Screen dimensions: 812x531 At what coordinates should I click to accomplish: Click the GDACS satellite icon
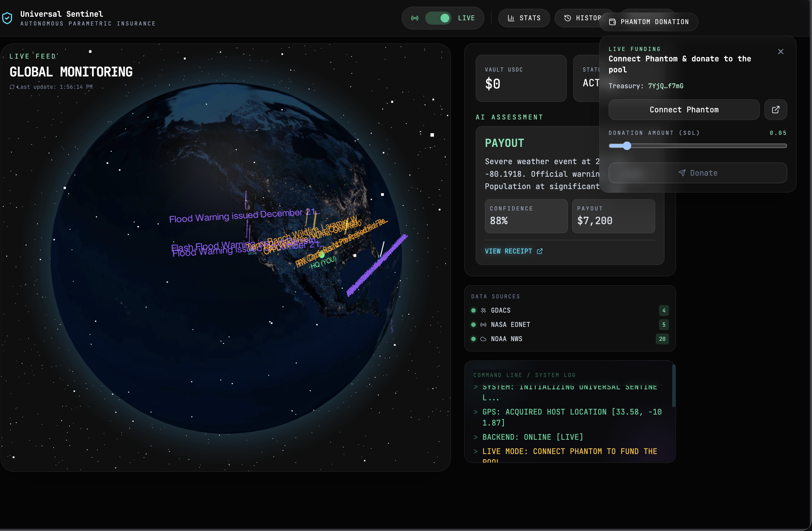[x=483, y=310]
